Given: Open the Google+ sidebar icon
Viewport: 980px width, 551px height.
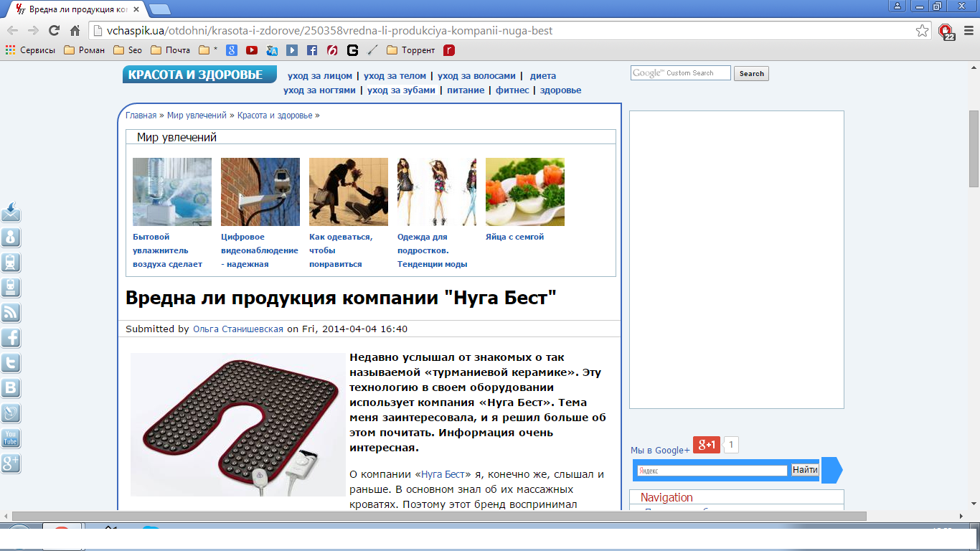Looking at the screenshot, I should 11,463.
